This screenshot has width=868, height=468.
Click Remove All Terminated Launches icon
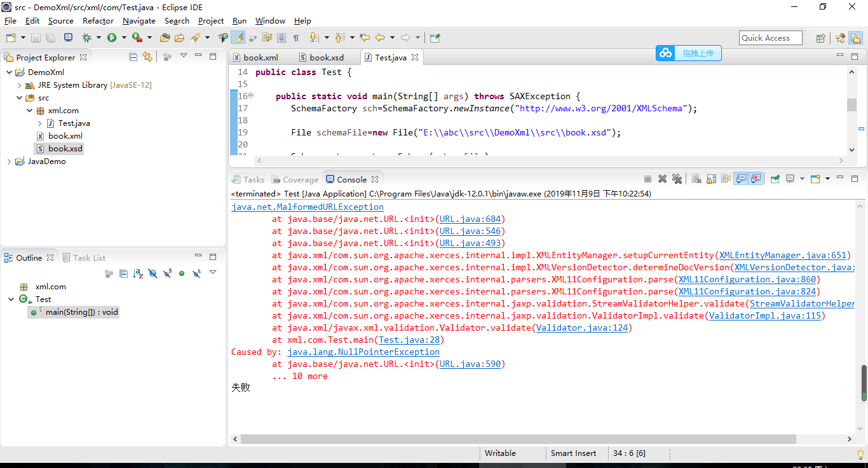tap(677, 179)
